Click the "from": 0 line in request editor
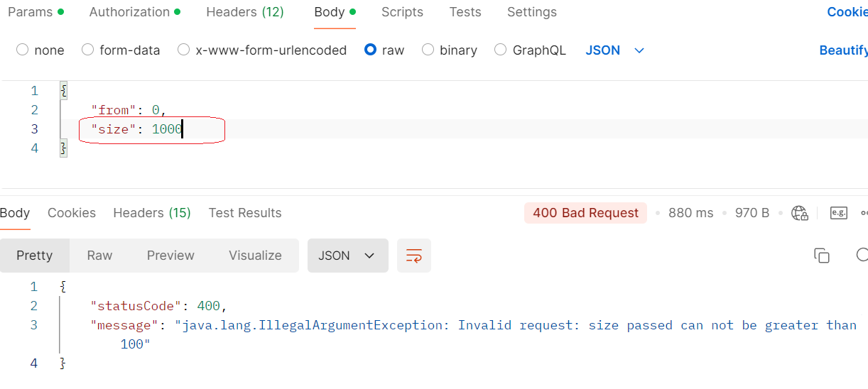This screenshot has width=868, height=389. pos(128,110)
